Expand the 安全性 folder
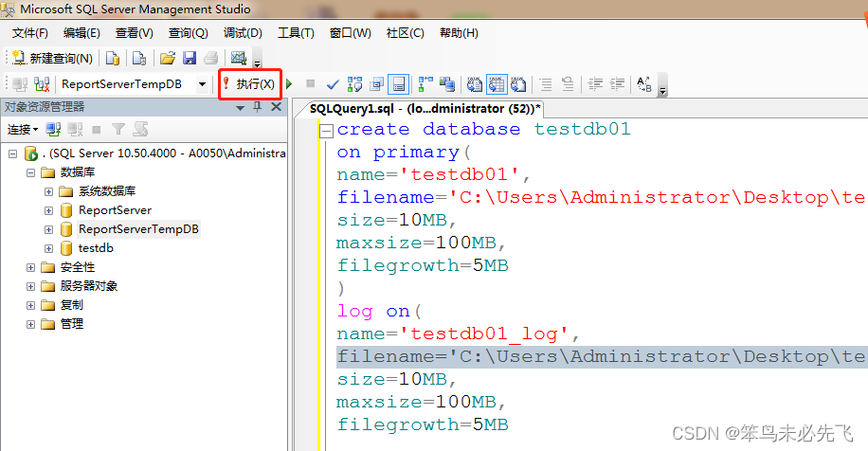868x451 pixels. click(x=30, y=267)
